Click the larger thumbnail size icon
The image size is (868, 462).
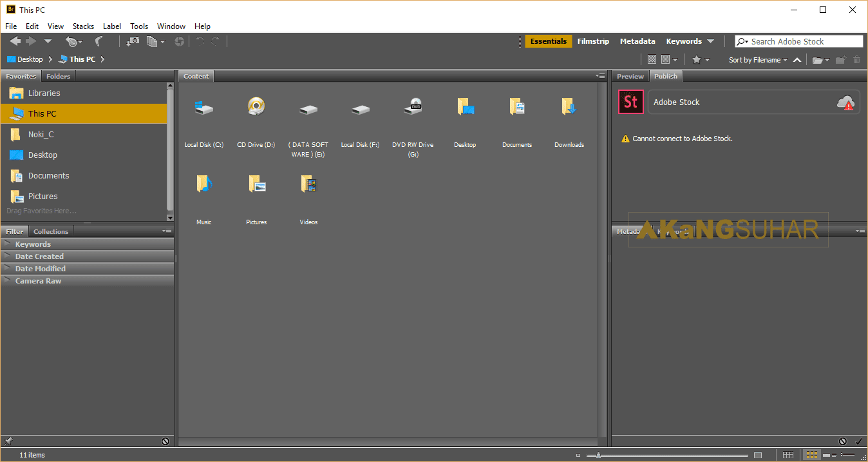[758, 455]
